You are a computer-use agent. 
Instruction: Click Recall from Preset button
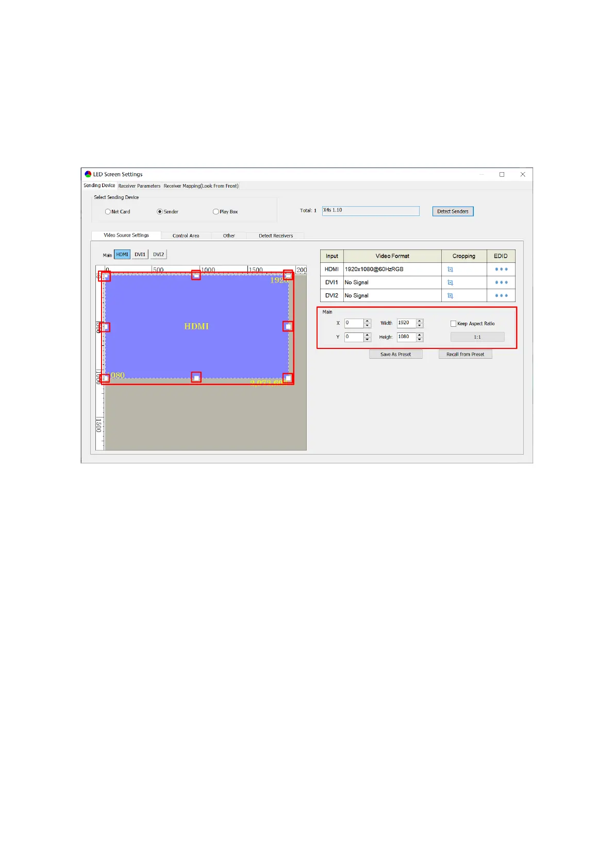(466, 355)
